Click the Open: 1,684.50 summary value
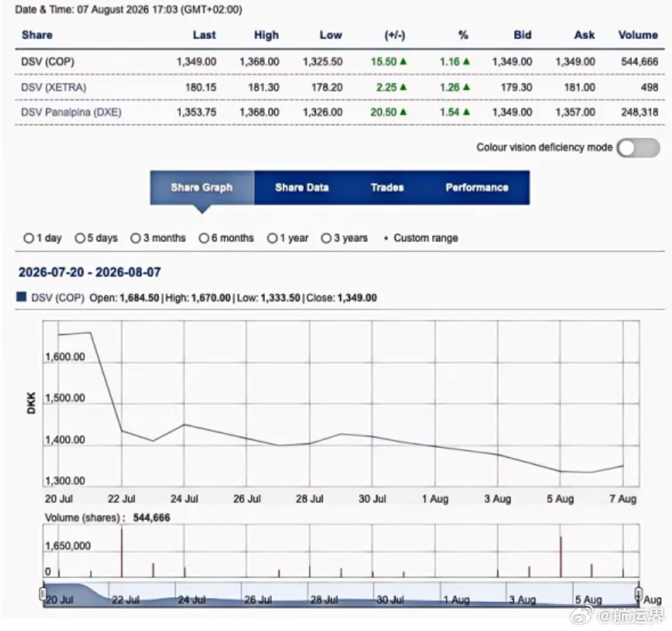Viewport: 672px width, 631px height. 125,298
